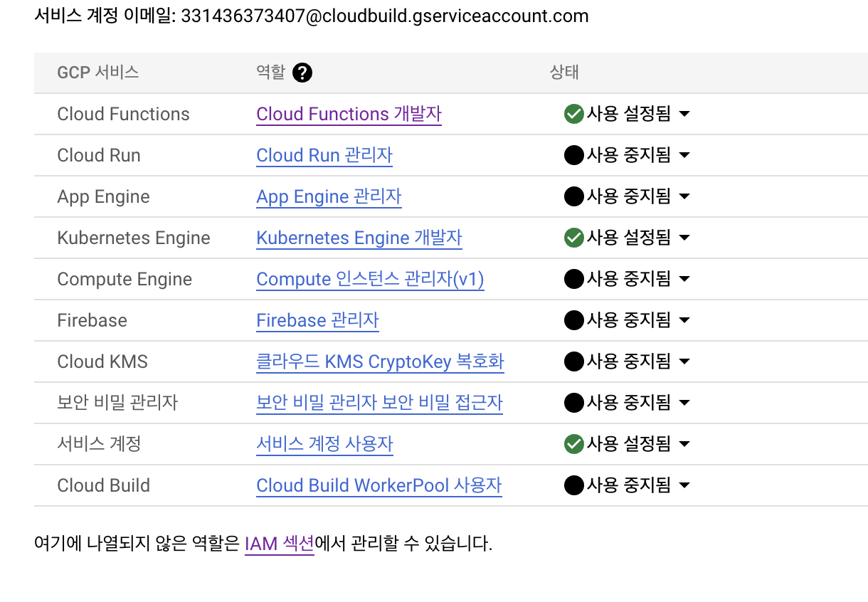Click the 사용 중지됨 status text for Firebase

(629, 320)
